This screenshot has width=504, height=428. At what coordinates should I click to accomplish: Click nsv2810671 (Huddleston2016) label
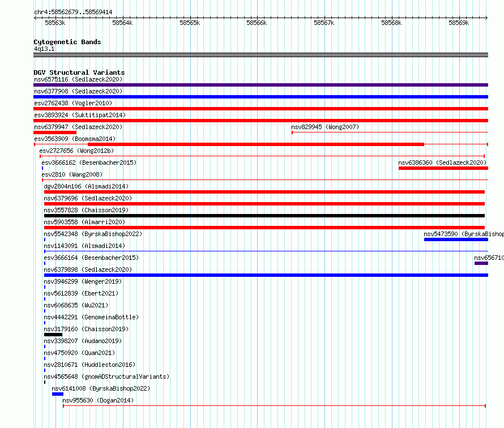coord(89,365)
